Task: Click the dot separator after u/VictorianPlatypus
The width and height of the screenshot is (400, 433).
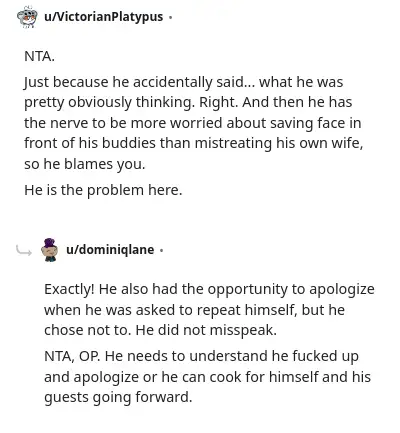Action: [x=171, y=17]
